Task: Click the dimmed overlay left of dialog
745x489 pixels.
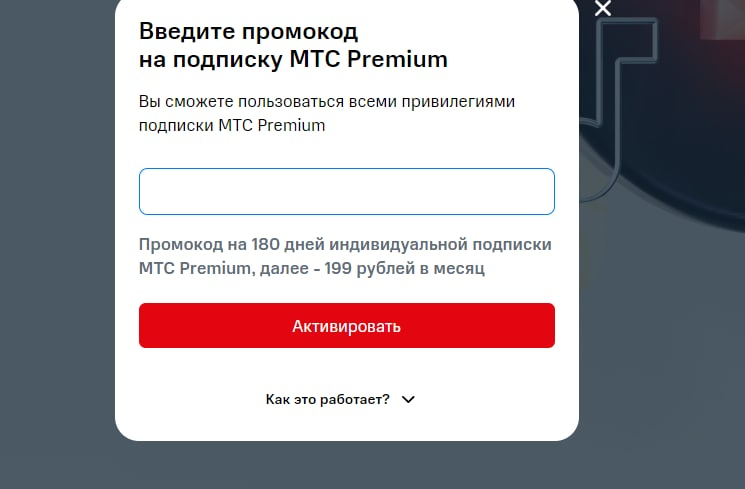Action: click(57, 250)
